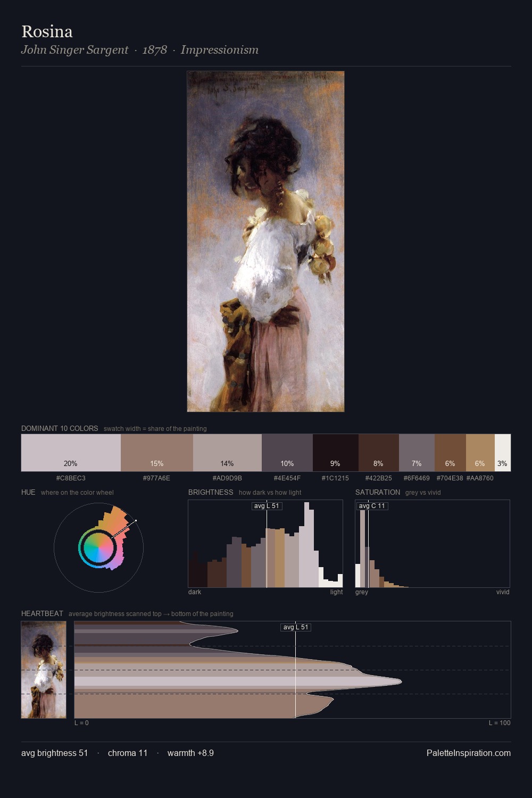Select the 8% dark brown swatch

379,453
